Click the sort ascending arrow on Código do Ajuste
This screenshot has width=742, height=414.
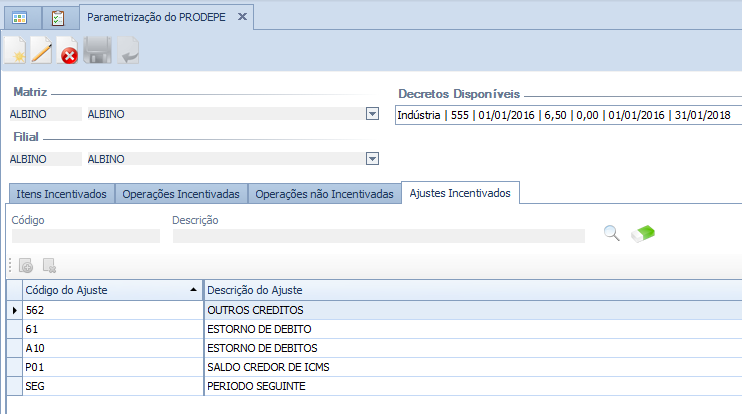click(x=193, y=290)
